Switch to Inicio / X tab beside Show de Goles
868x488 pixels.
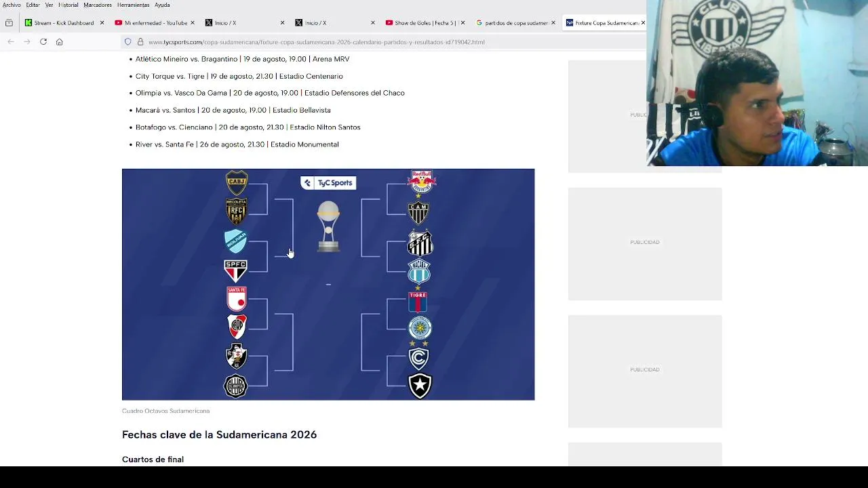[x=334, y=23]
